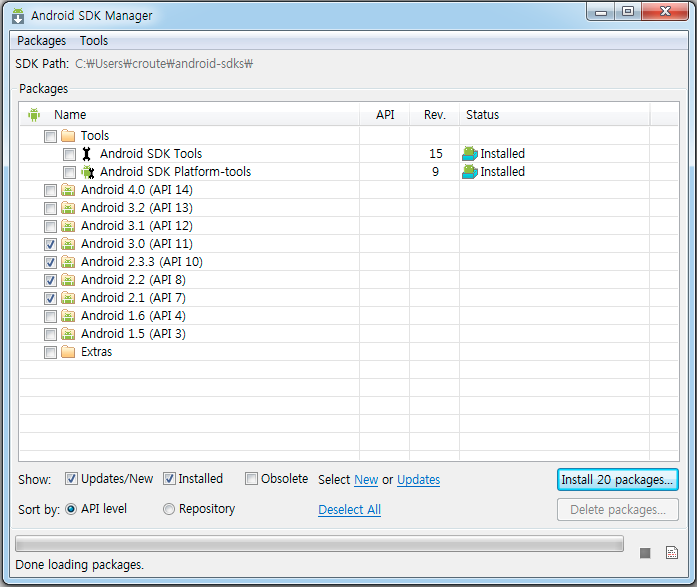Viewport: 697px width, 587px height.
Task: Click the stop loading square icon
Action: tap(645, 553)
